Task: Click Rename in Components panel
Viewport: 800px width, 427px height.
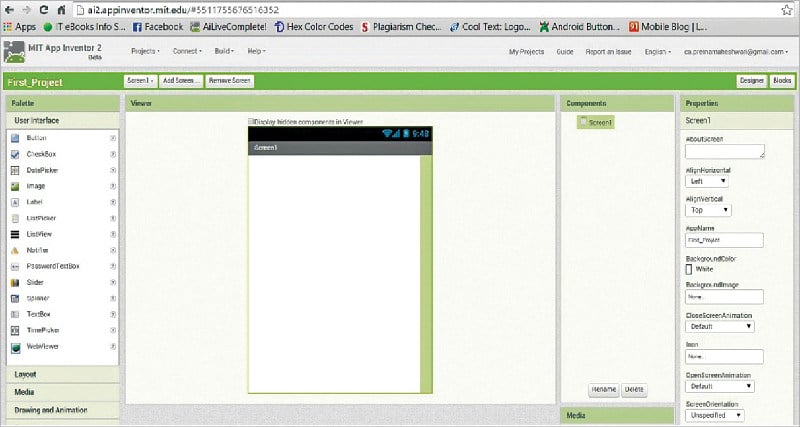Action: (x=604, y=389)
